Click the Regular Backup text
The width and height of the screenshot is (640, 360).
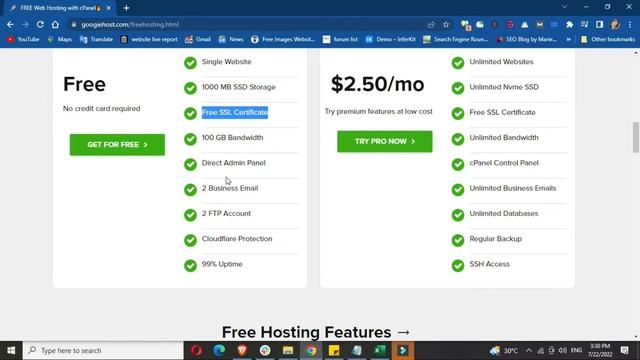coord(496,239)
